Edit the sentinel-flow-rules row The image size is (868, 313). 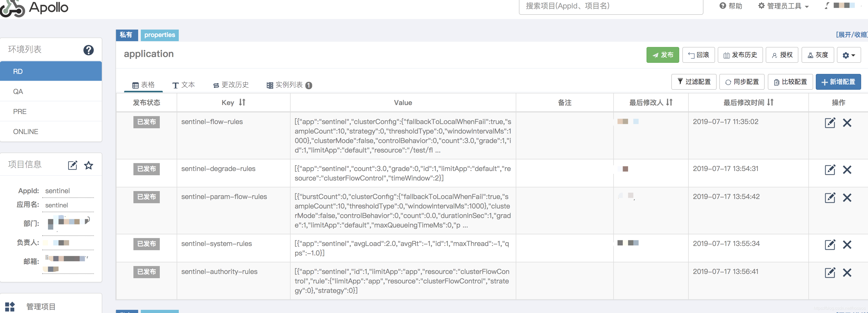[x=830, y=123]
